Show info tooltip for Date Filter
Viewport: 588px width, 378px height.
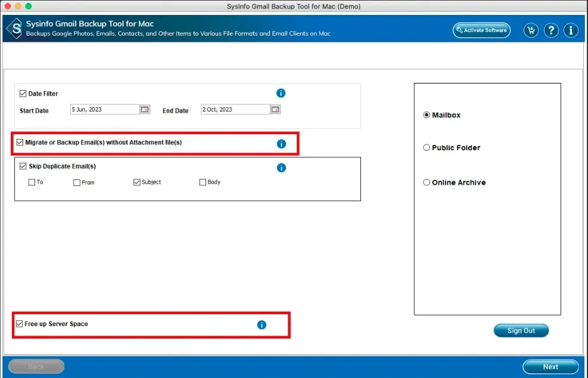[281, 93]
